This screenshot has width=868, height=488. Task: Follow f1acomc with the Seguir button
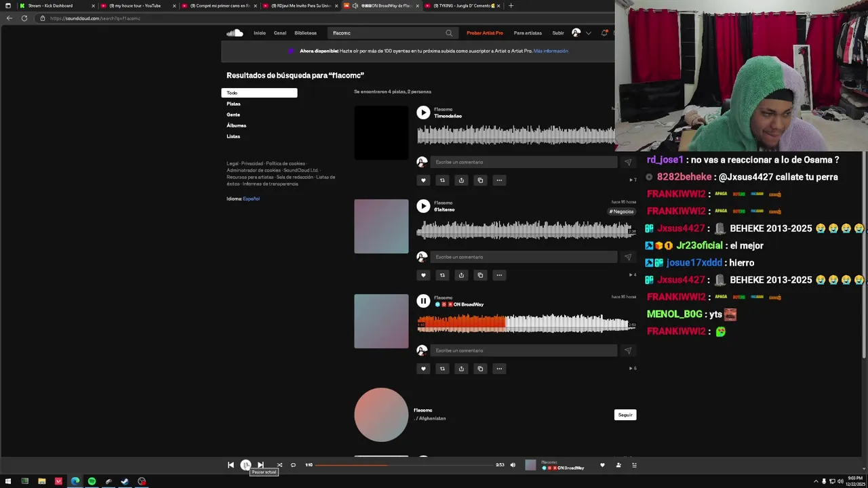click(x=625, y=415)
